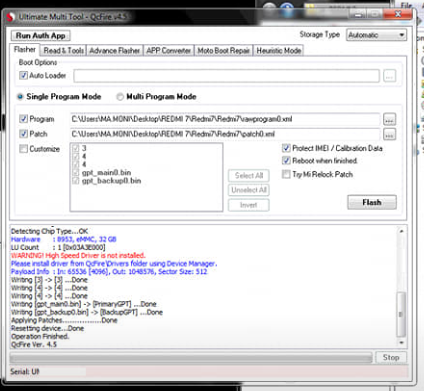The height and width of the screenshot is (391, 424).
Task: Go to the Advance Flasher tab
Action: pyautogui.click(x=115, y=51)
